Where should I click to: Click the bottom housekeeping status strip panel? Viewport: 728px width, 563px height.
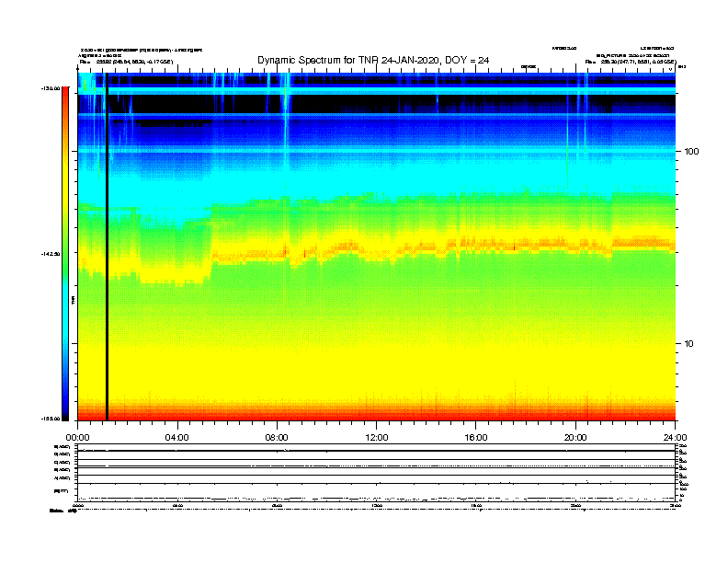coord(376,472)
